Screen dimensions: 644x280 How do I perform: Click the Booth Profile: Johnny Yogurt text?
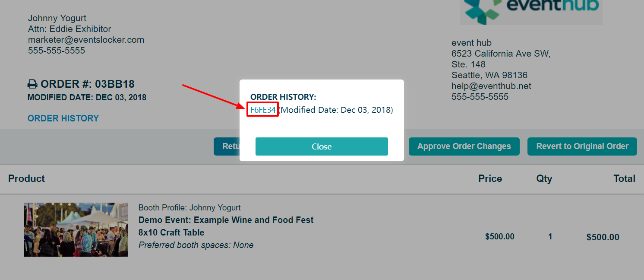(189, 208)
